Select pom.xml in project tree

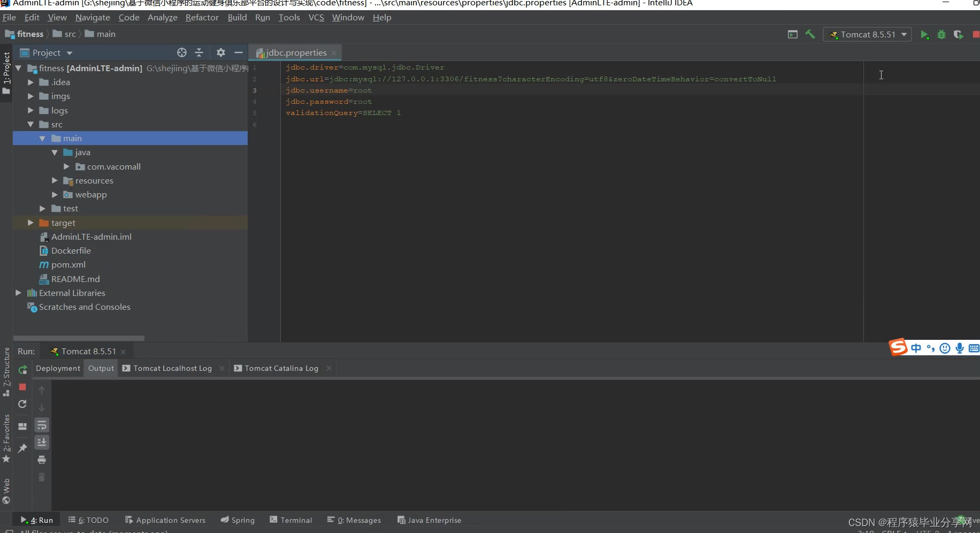click(68, 265)
